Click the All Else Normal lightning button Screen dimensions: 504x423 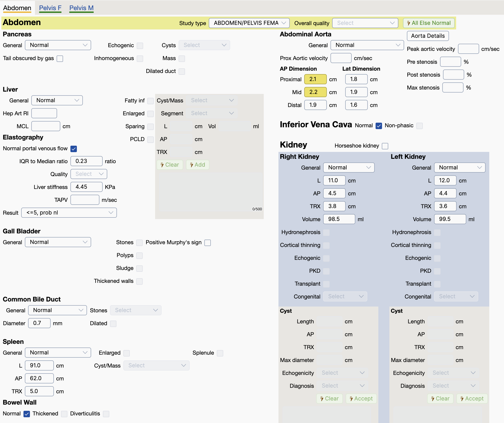tap(429, 23)
